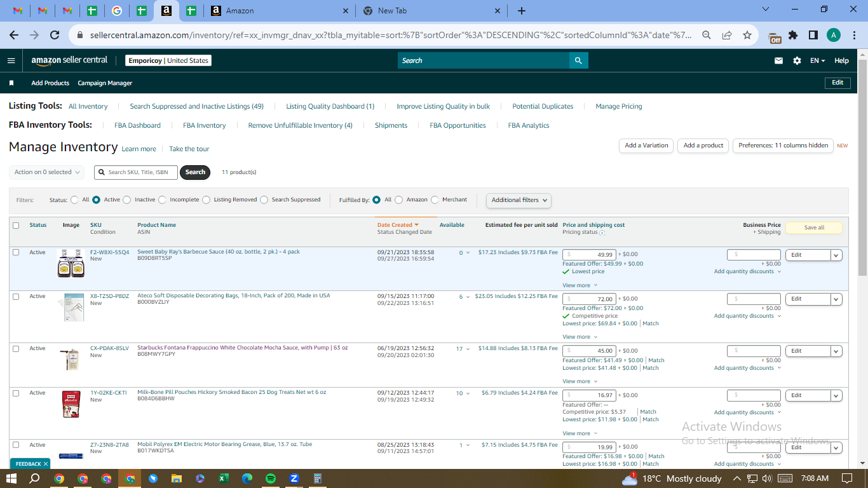
Task: Choose Fulfilled By Amazon radio button
Action: (x=399, y=200)
